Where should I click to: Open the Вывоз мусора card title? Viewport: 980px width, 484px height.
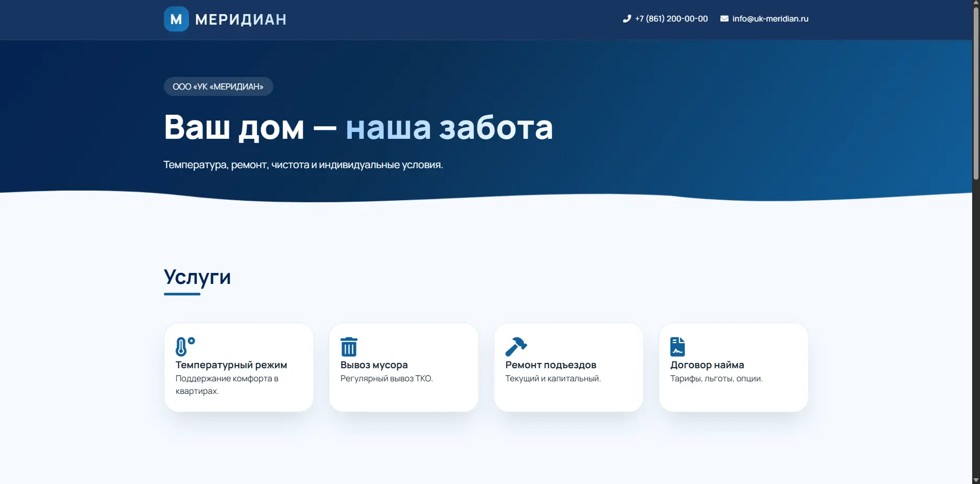pyautogui.click(x=374, y=365)
